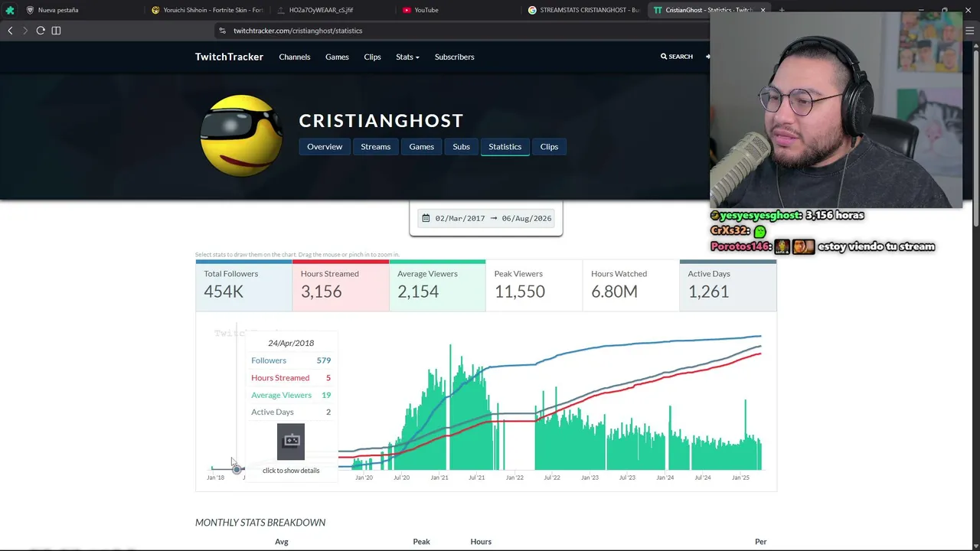
Task: Click the chart point marker at Apr 2018
Action: [237, 469]
